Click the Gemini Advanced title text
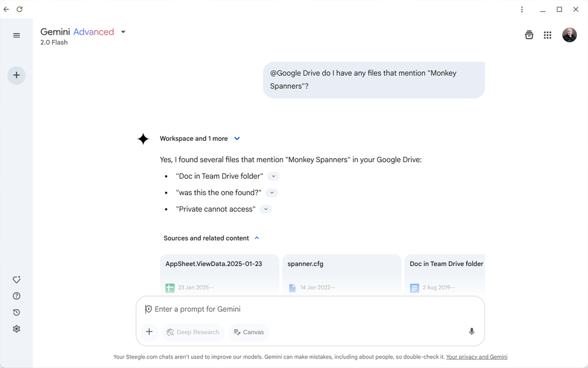This screenshot has width=588, height=368. point(77,32)
